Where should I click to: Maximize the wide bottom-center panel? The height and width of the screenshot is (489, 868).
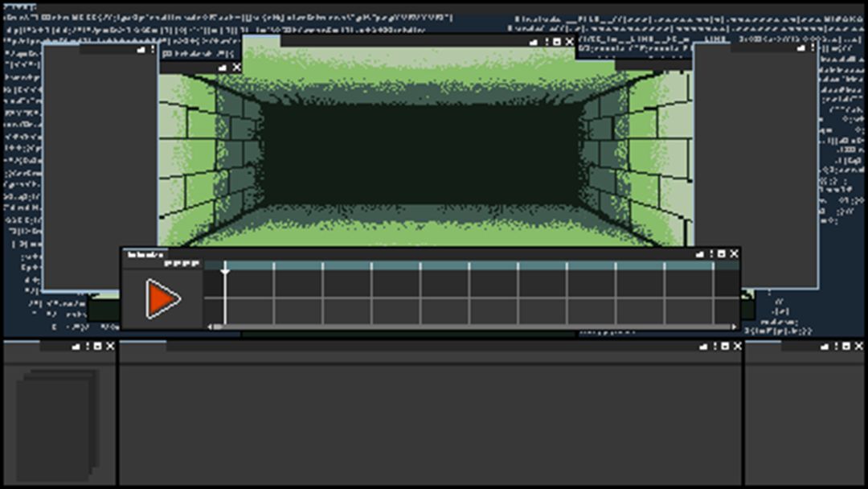(x=725, y=346)
